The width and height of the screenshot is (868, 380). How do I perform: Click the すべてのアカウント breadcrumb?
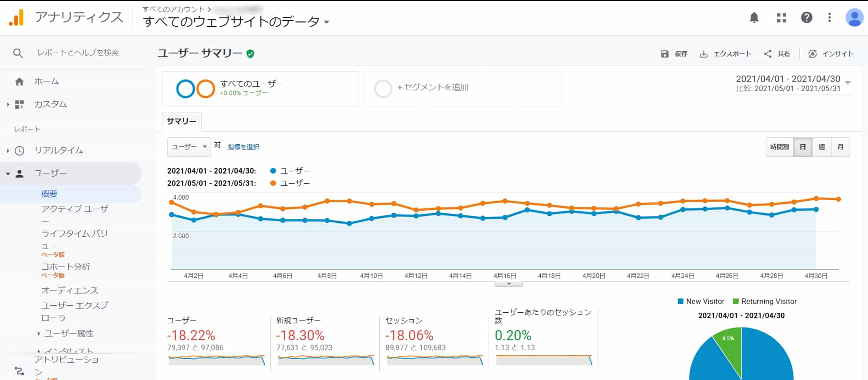(173, 9)
